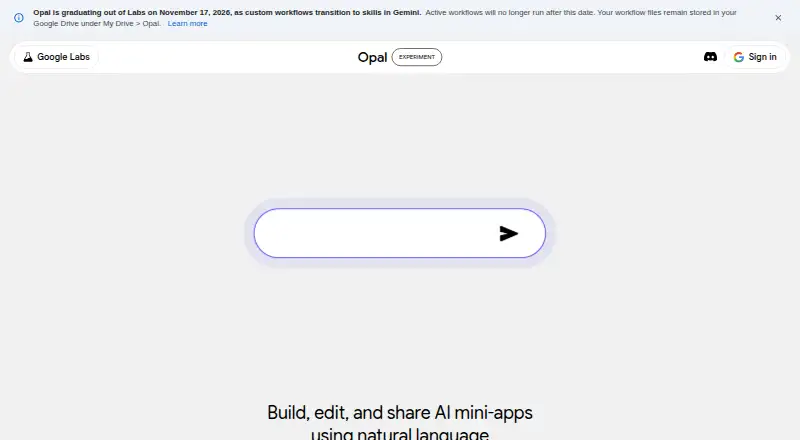Submit prompt with the send arrow
Viewport: 800px width, 440px height.
click(509, 233)
